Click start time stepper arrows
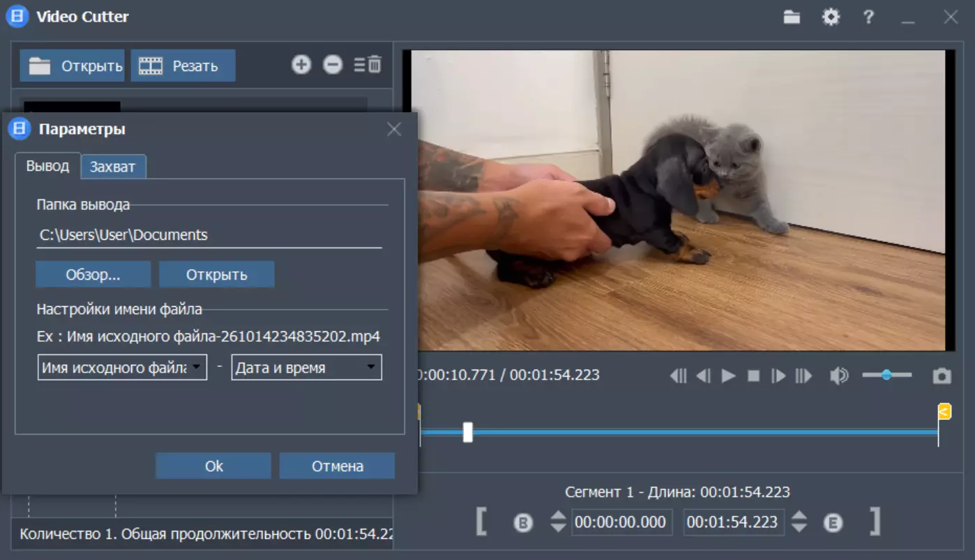 (x=558, y=522)
